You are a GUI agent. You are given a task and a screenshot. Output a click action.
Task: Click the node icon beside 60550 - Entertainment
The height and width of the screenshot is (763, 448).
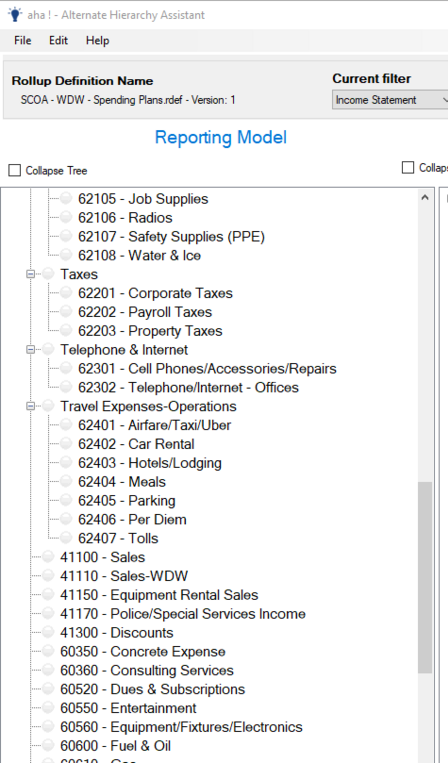(48, 708)
